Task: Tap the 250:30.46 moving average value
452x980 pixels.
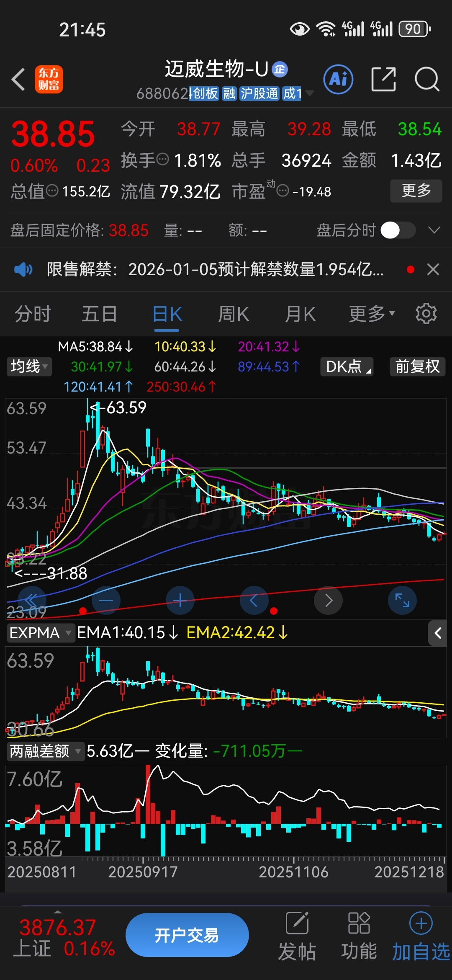Action: 181,386
